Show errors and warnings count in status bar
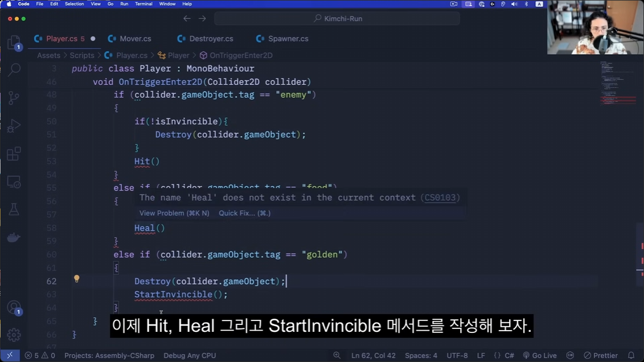The image size is (644, 362). 40,355
